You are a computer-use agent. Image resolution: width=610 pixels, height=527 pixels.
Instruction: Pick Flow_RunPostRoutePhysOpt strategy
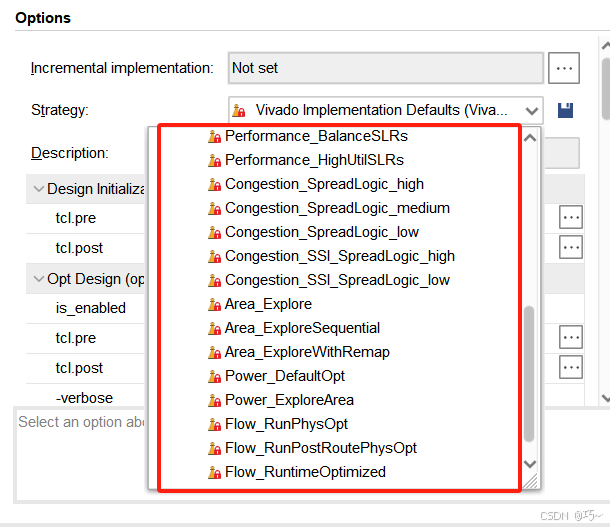321,448
